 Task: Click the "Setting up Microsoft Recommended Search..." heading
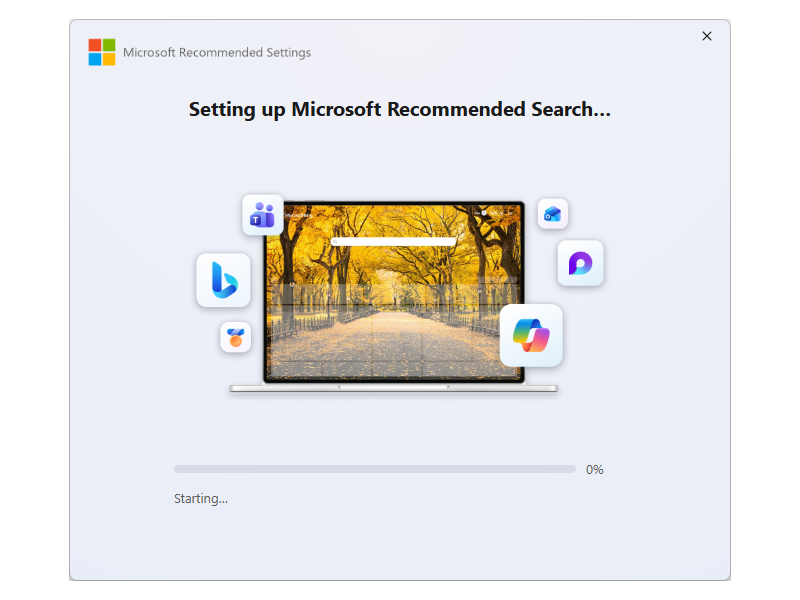[x=399, y=110]
